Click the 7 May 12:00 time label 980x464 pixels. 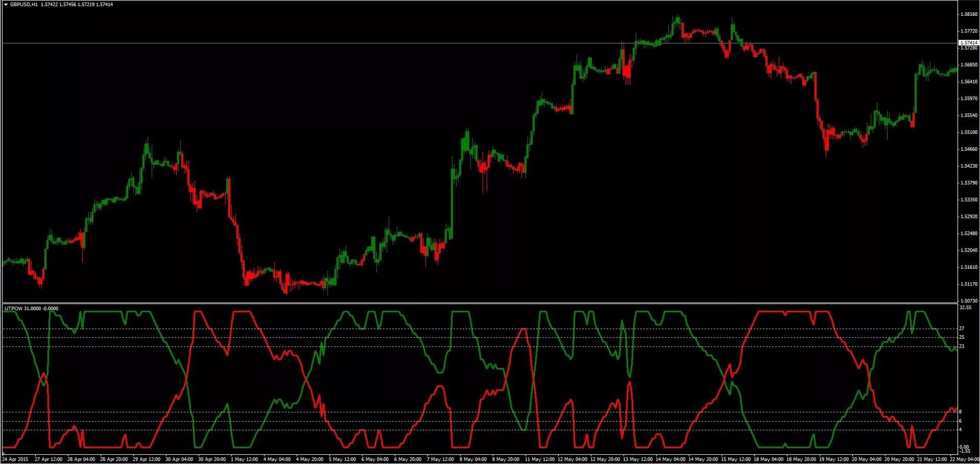441,459
